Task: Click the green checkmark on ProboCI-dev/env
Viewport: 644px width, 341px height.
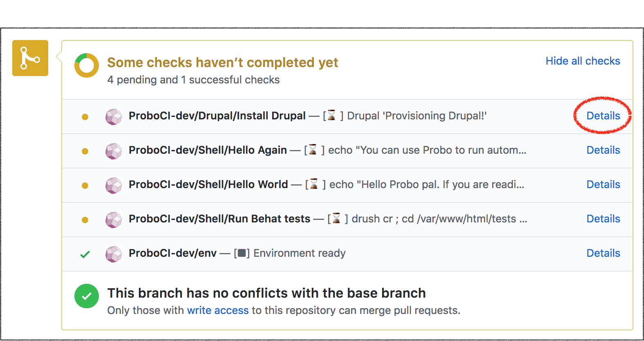Action: 85,254
